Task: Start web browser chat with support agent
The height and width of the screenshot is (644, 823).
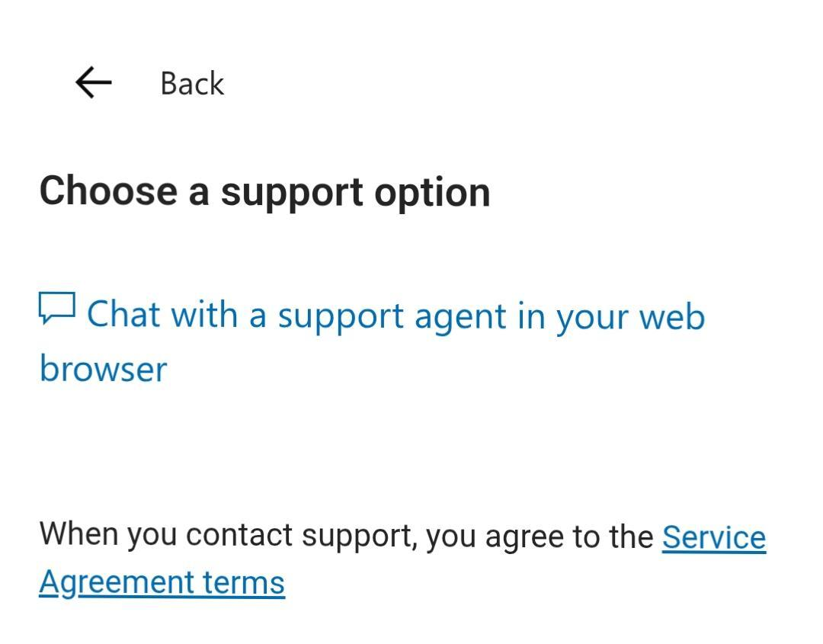Action: [372, 341]
